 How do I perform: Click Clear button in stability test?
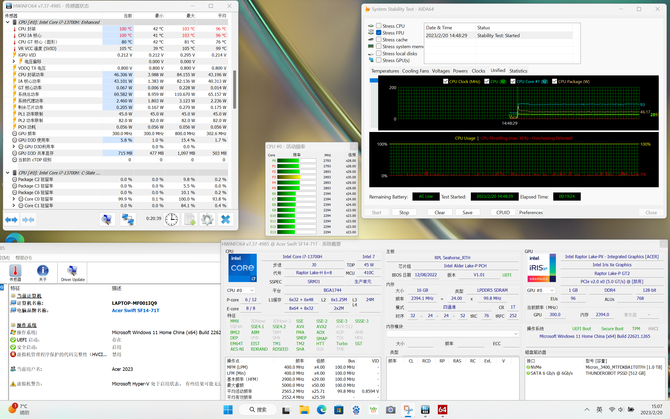pyautogui.click(x=440, y=212)
